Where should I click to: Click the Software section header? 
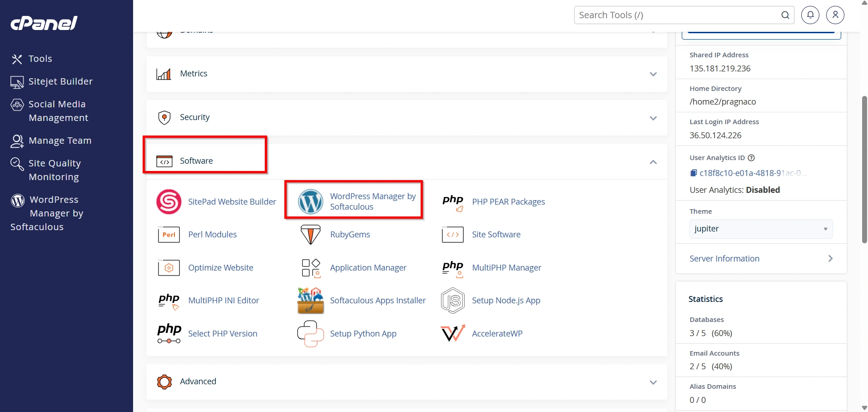(x=407, y=161)
